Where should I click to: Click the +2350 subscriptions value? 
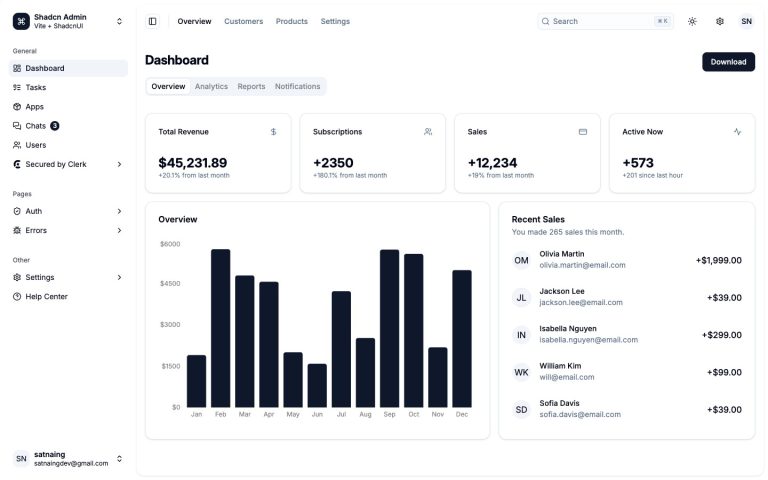[x=333, y=163]
